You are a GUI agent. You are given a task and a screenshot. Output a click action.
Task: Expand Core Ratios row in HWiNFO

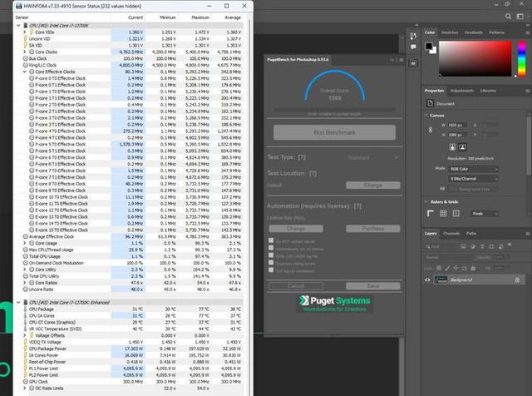[24, 283]
